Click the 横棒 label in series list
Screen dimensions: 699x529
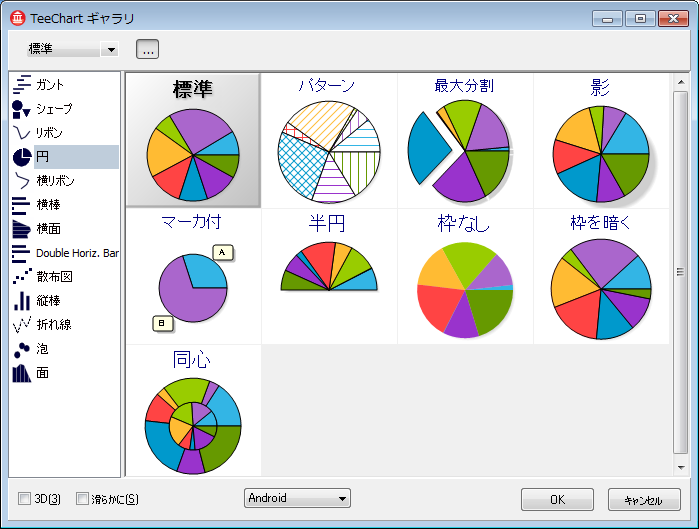point(48,205)
